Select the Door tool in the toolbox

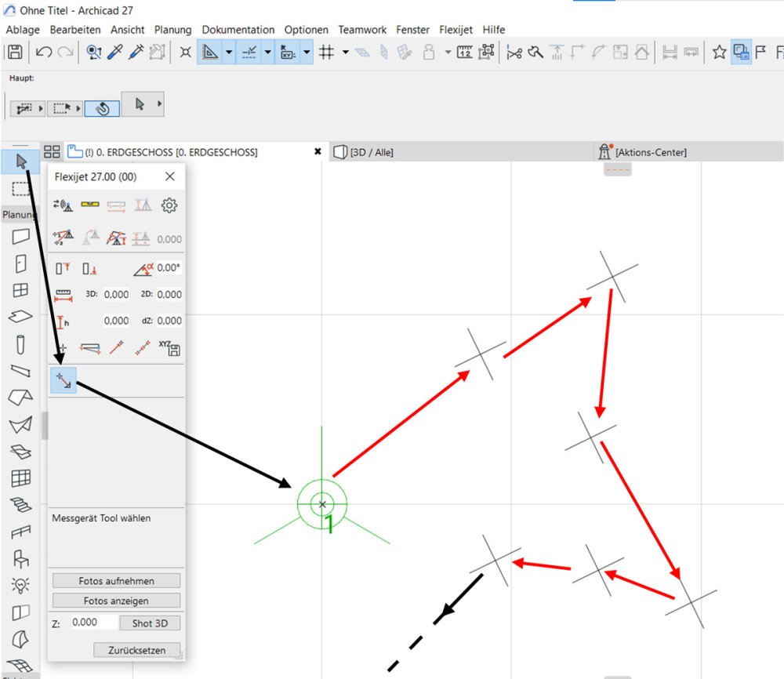[x=21, y=263]
